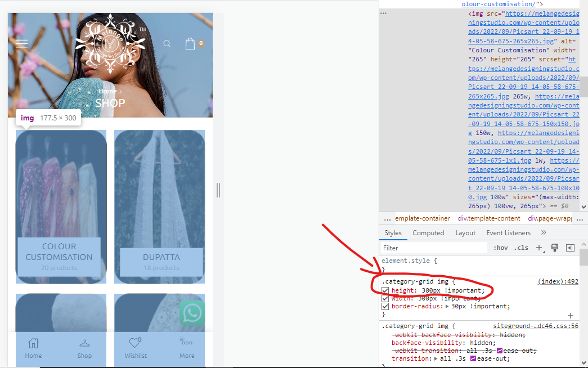Open the (index):492 source link
This screenshot has width=588, height=368.
558,281
